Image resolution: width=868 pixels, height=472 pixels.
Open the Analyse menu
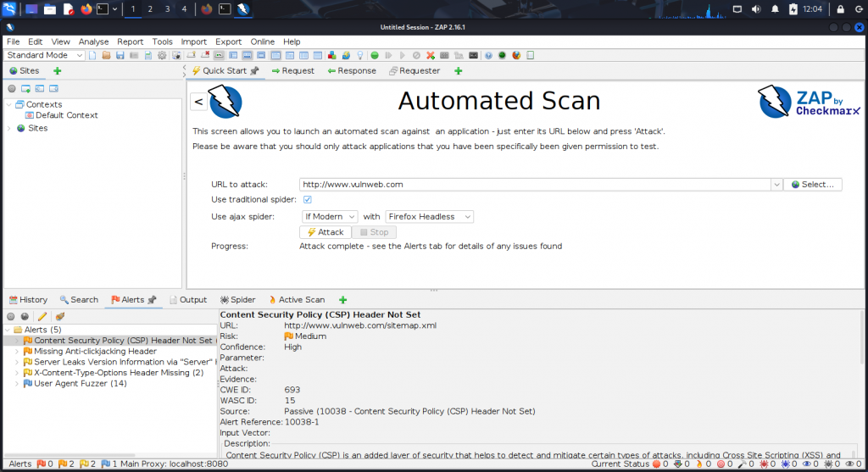click(x=93, y=42)
